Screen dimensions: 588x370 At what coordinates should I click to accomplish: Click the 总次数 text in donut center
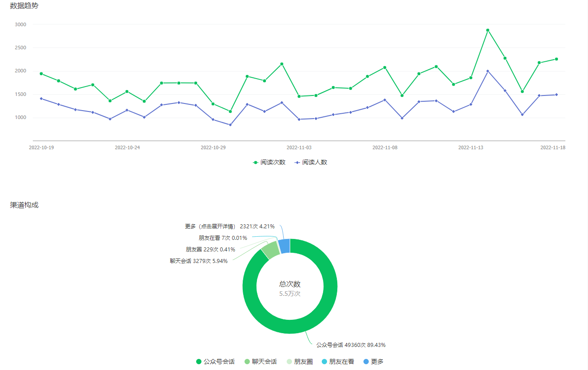tap(290, 284)
